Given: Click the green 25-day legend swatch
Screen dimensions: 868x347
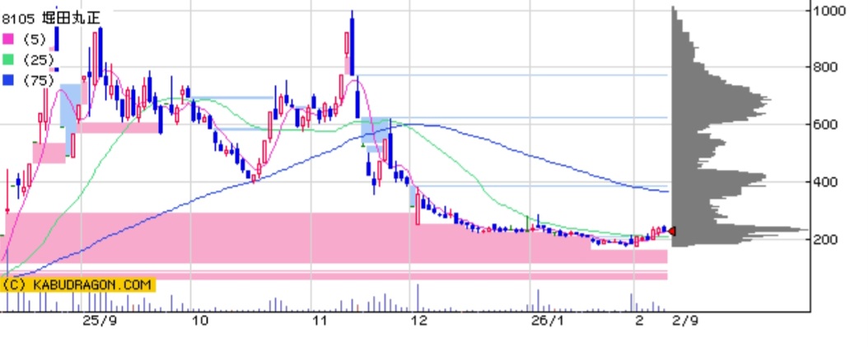Looking at the screenshot, I should point(8,59).
